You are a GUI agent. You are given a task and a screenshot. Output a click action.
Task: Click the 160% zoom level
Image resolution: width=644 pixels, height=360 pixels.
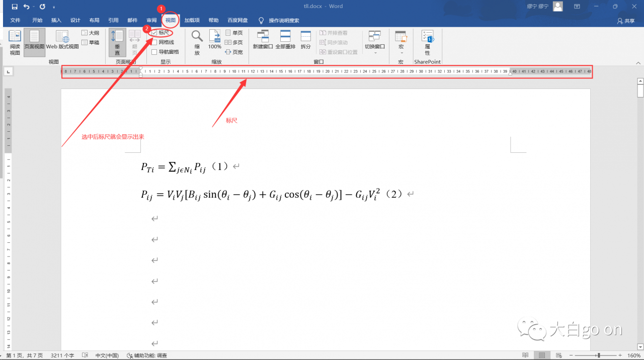[x=633, y=355]
